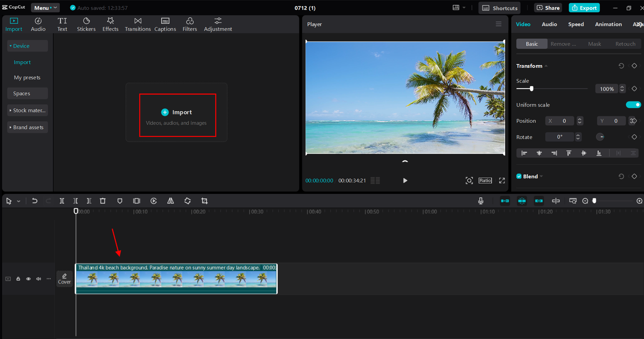Switch to the Animation tab
644x339 pixels.
tap(608, 24)
